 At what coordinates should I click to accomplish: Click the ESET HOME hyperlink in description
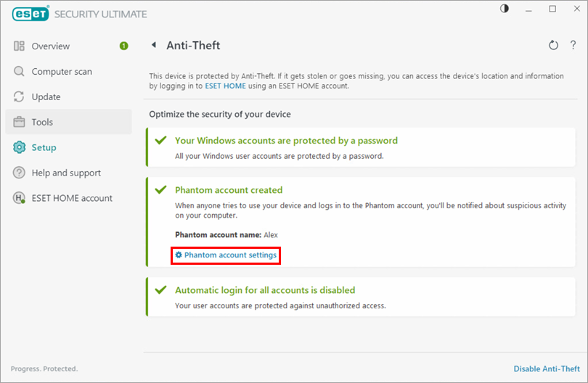(225, 86)
